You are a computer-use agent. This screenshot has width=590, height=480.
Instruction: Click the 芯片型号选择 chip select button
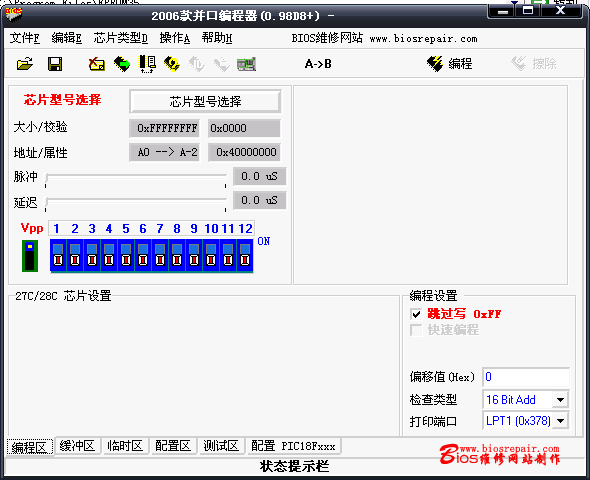tap(205, 102)
